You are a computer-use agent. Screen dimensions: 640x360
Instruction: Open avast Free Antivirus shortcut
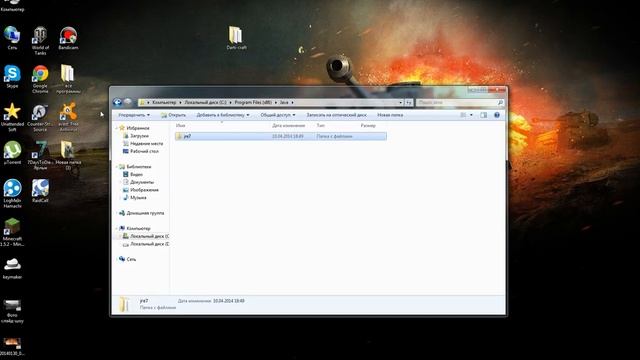tap(68, 117)
